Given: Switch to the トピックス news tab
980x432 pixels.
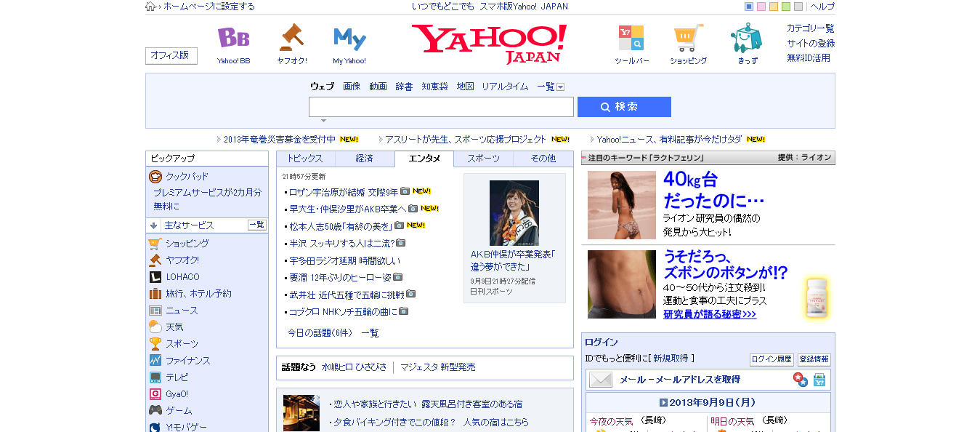Looking at the screenshot, I should [x=305, y=159].
